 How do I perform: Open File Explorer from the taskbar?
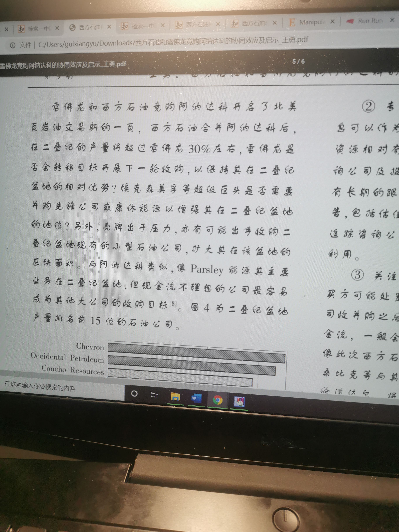click(x=175, y=397)
